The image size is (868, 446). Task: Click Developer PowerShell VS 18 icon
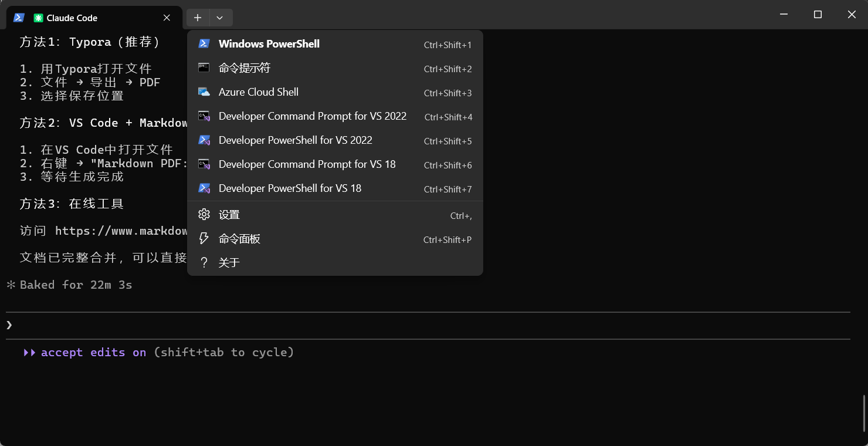[x=204, y=188]
